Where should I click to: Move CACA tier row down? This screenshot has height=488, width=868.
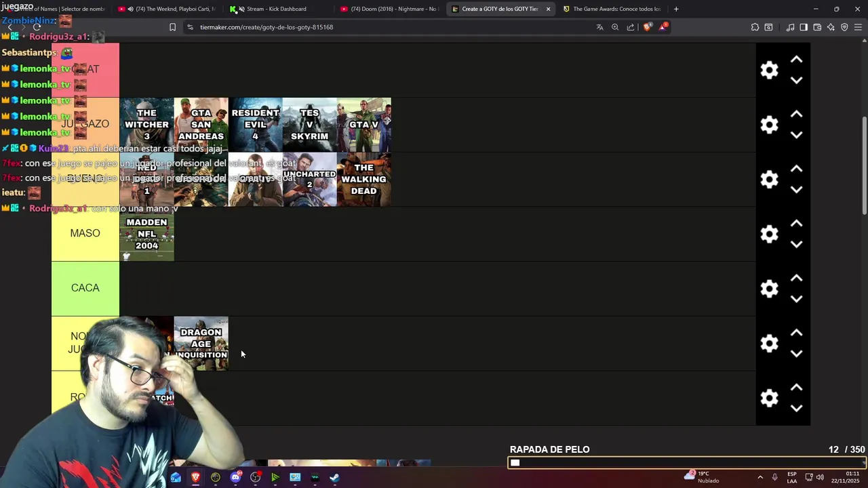click(x=797, y=299)
